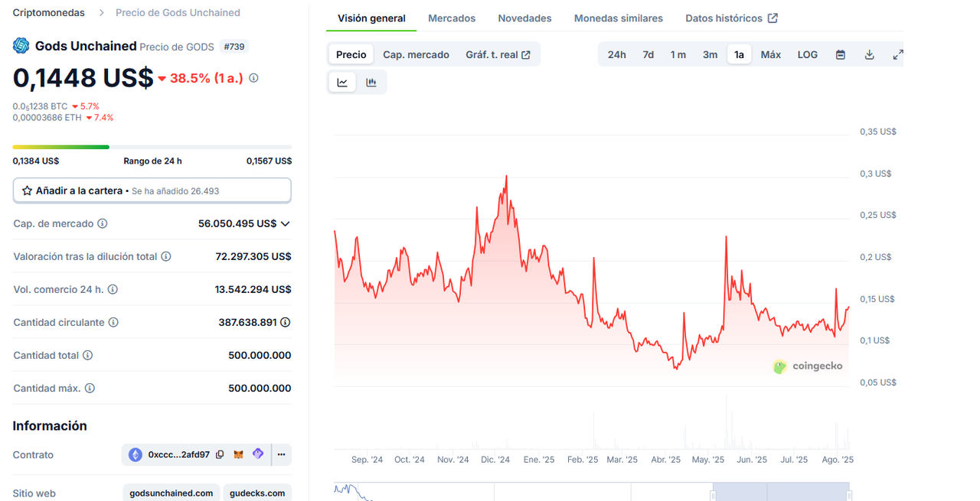Select the line chart view icon
Image resolution: width=980 pixels, height=501 pixels.
342,83
